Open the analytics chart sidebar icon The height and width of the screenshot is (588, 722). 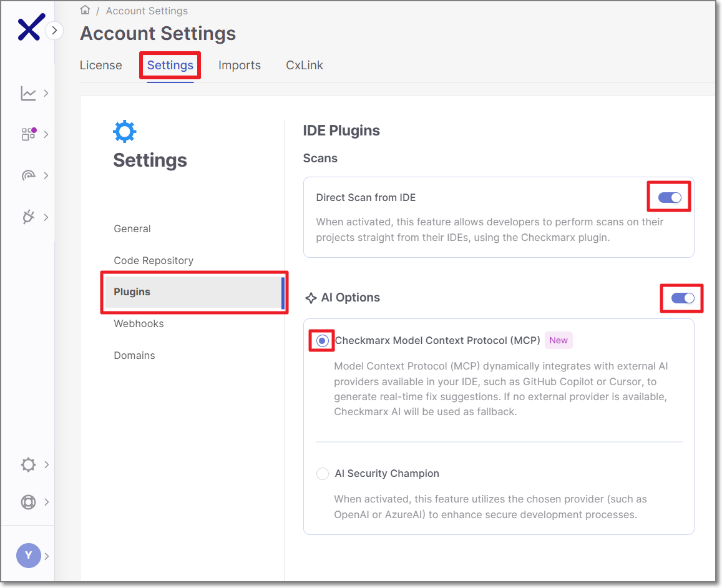coord(28,94)
